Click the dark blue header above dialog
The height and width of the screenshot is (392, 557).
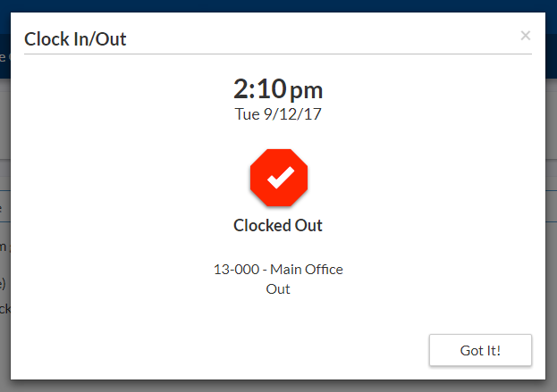coord(268,5)
